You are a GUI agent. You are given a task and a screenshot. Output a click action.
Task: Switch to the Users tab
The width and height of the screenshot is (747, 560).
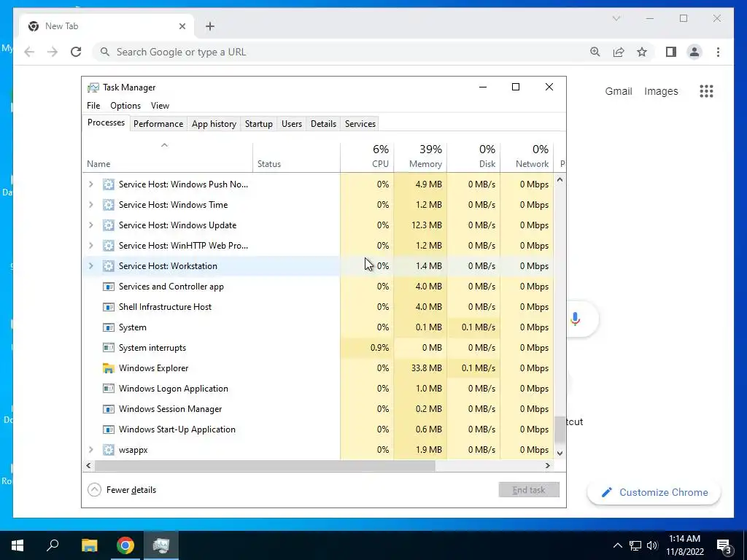292,124
